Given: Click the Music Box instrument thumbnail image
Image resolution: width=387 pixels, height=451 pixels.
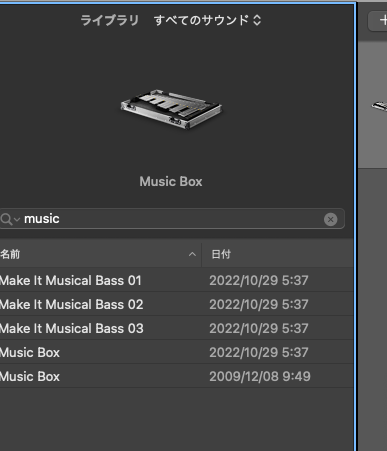Looking at the screenshot, I should (x=171, y=109).
